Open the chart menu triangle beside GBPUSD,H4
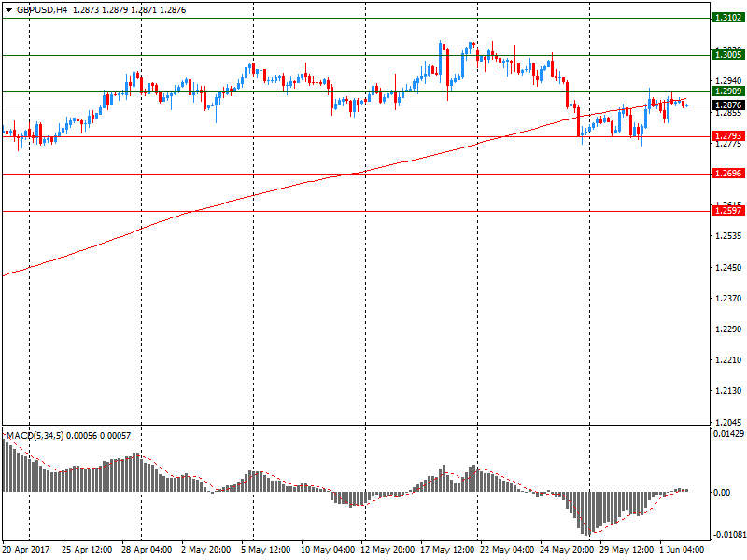The height and width of the screenshot is (560, 747). 8,10
